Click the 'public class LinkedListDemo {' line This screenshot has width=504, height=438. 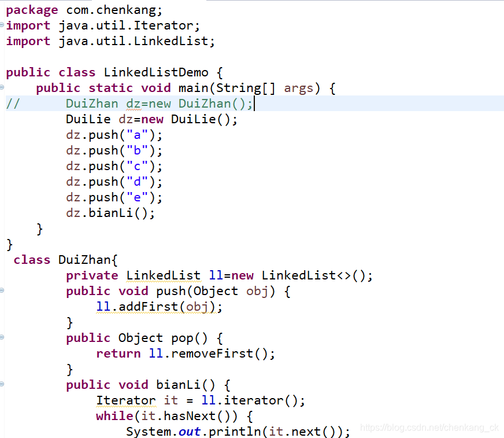(x=114, y=73)
